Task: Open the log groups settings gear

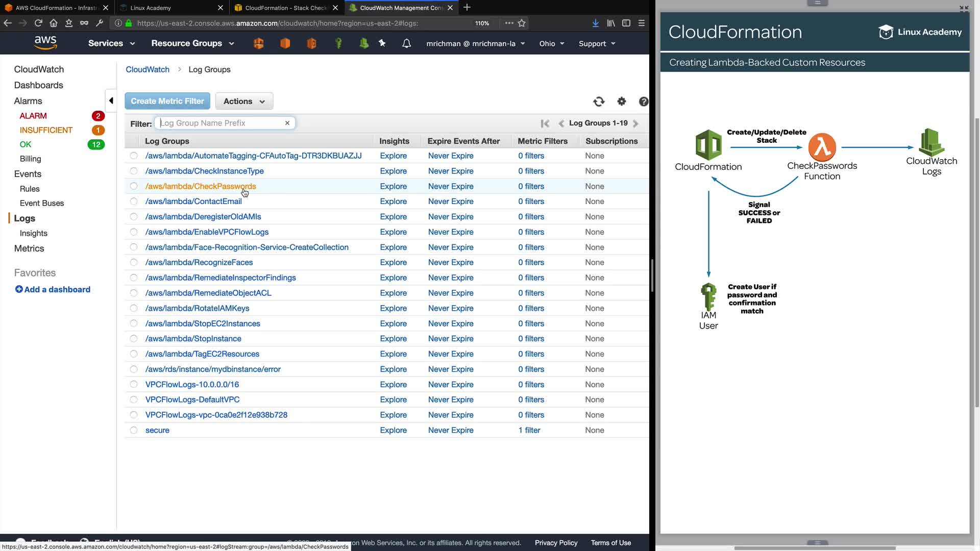Action: 621,102
